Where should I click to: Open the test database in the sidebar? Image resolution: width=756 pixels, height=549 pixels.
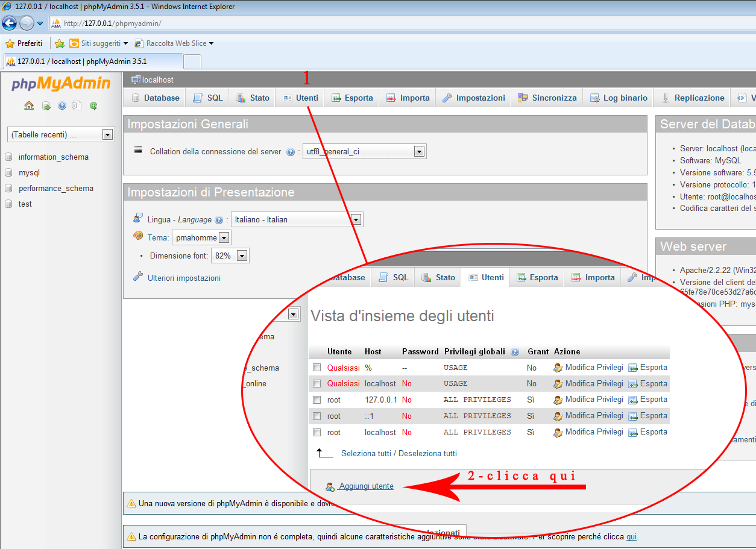[25, 204]
